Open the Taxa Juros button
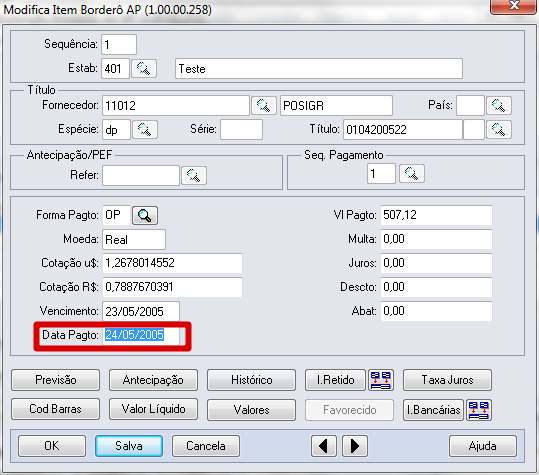Image resolution: width=539 pixels, height=475 pixels. point(447,380)
